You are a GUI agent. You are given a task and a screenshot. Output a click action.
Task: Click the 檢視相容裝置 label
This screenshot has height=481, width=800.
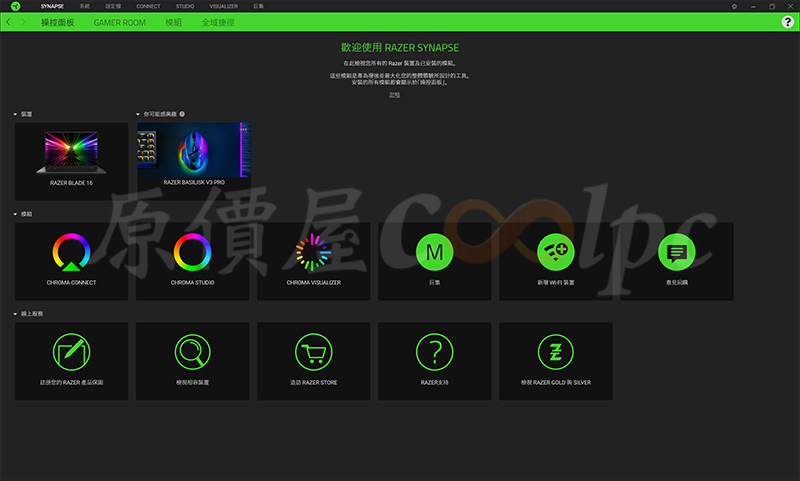click(192, 383)
